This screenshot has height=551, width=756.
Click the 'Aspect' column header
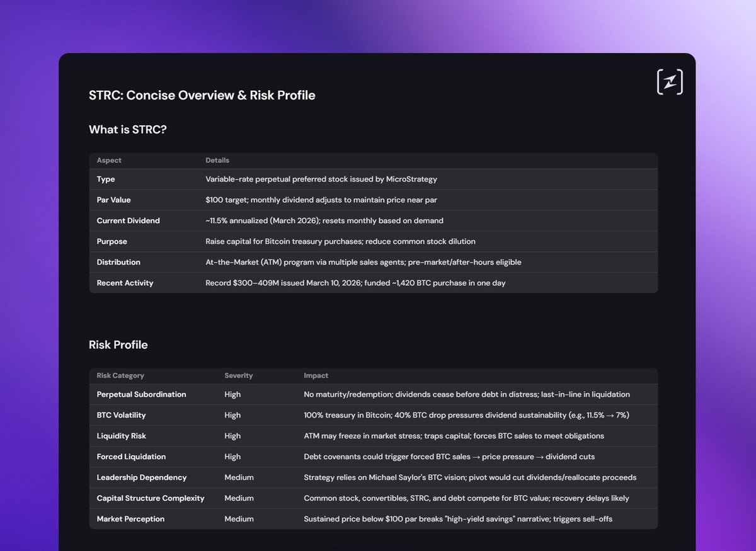coord(109,161)
